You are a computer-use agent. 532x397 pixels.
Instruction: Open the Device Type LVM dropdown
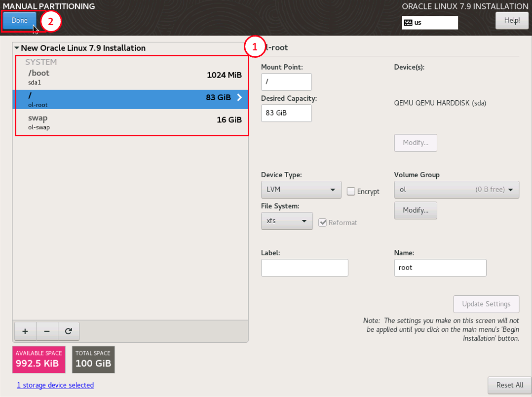point(301,190)
